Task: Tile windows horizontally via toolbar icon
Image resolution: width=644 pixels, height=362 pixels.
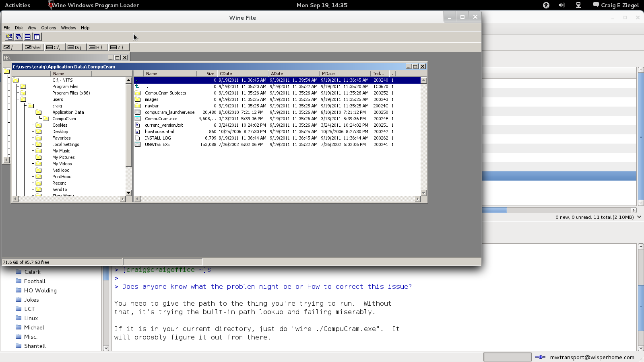Action: pos(28,37)
